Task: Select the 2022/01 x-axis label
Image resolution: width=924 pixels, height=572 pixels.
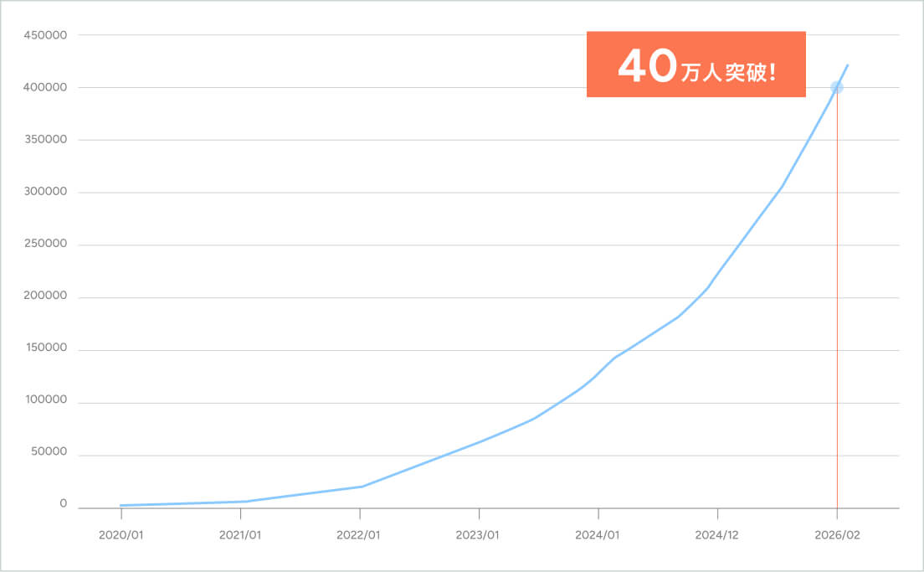Action: pos(358,535)
